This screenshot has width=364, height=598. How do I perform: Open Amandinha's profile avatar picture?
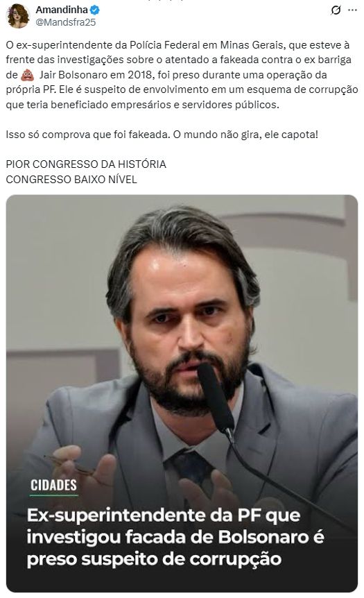click(17, 16)
